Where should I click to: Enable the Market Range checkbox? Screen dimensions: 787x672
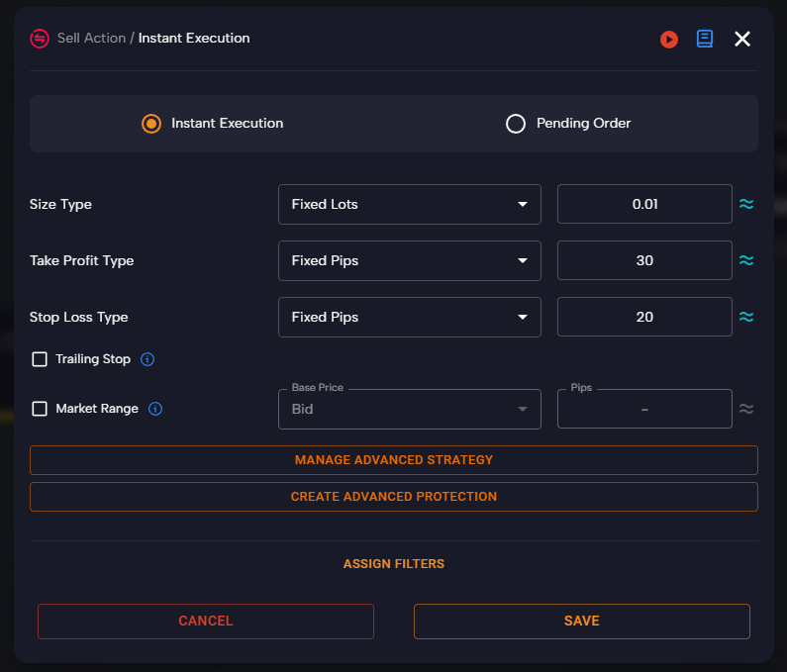[x=40, y=409]
